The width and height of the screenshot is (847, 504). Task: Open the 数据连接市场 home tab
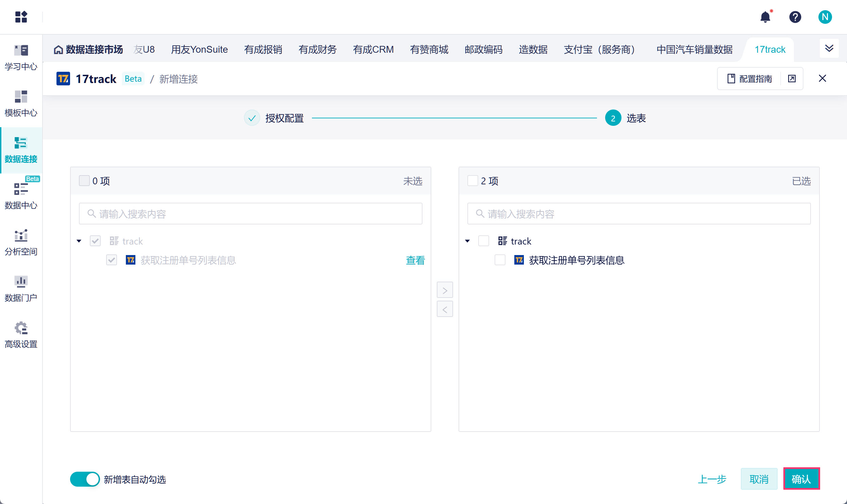pos(88,50)
